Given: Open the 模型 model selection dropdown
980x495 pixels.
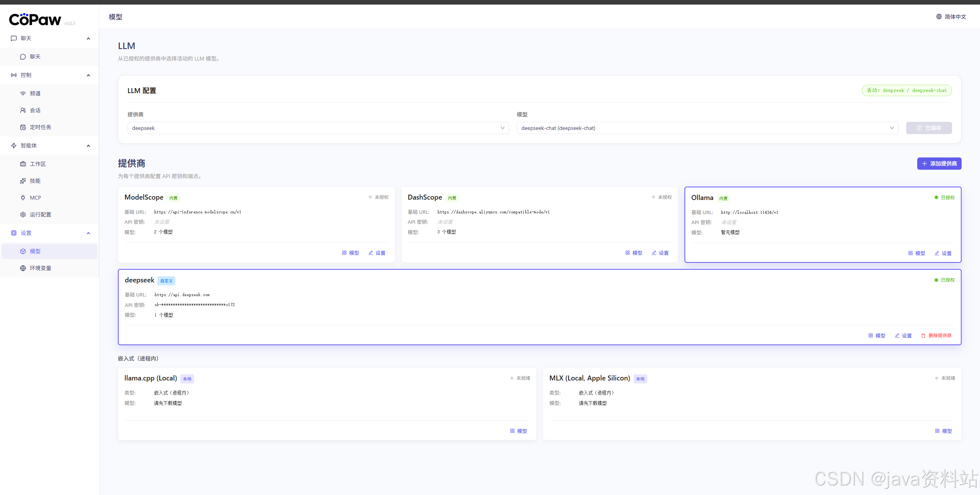Looking at the screenshot, I should (707, 128).
